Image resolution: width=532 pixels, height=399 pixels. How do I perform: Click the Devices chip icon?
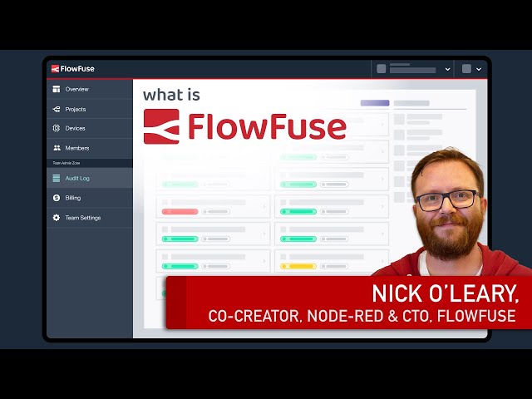click(x=57, y=128)
